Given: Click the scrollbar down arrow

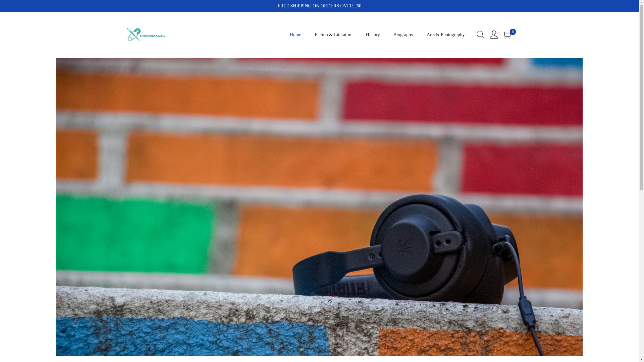Looking at the screenshot, I should tap(641, 359).
